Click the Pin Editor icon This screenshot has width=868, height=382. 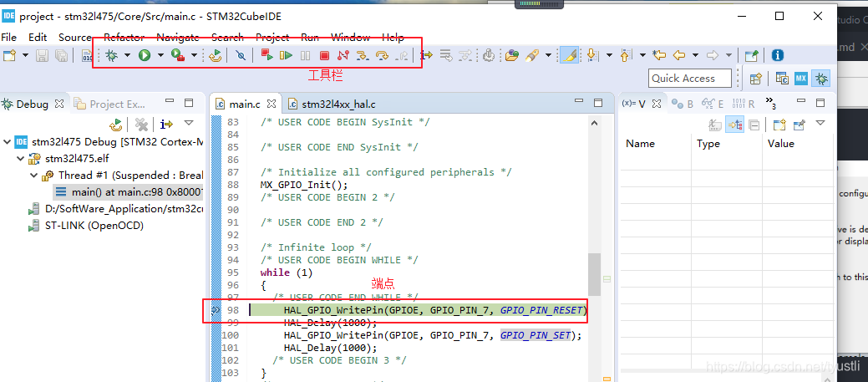pos(751,55)
